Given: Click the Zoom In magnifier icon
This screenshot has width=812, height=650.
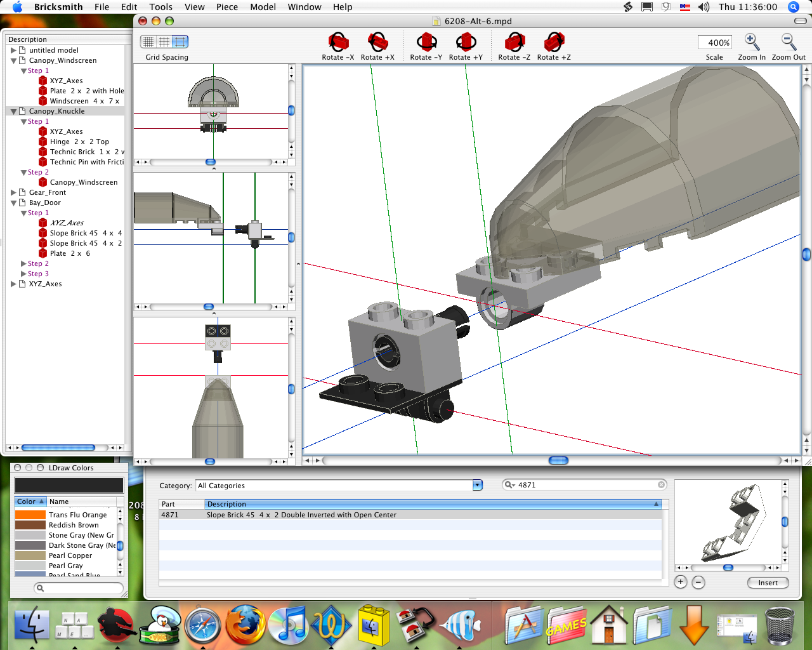Looking at the screenshot, I should (x=751, y=43).
